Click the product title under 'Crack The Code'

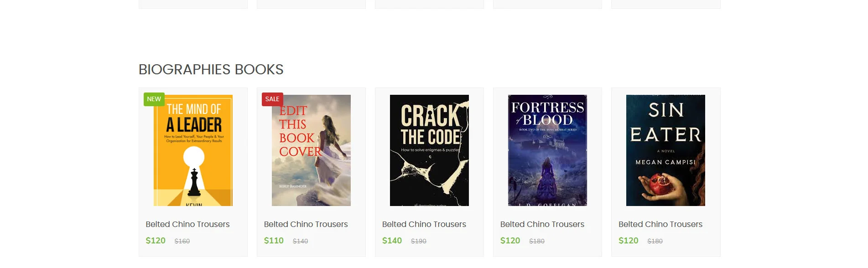(424, 224)
